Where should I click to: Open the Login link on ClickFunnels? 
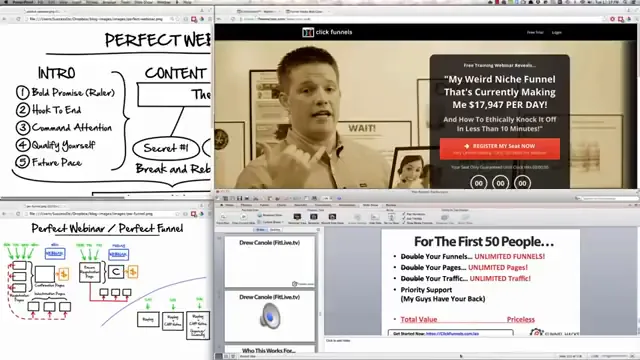tap(557, 32)
